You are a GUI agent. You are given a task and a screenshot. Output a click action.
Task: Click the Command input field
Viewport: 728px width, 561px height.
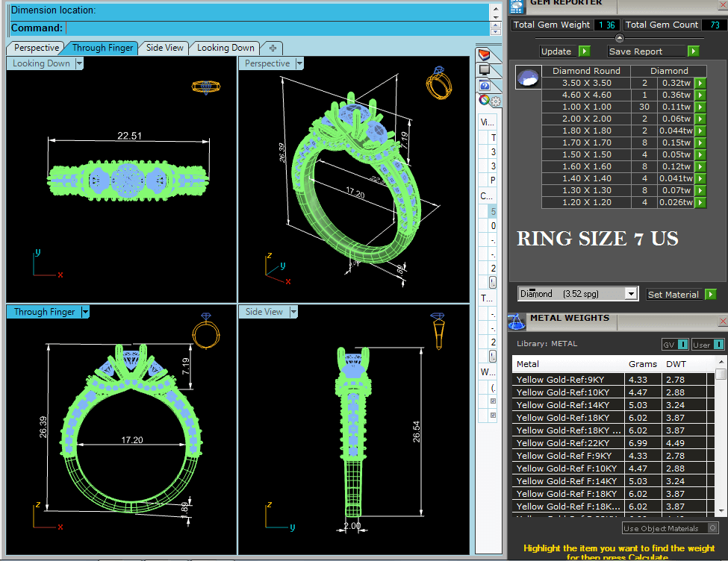276,28
